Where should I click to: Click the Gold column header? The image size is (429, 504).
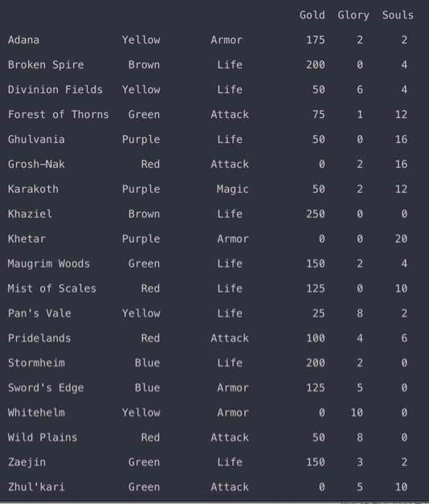click(x=312, y=15)
